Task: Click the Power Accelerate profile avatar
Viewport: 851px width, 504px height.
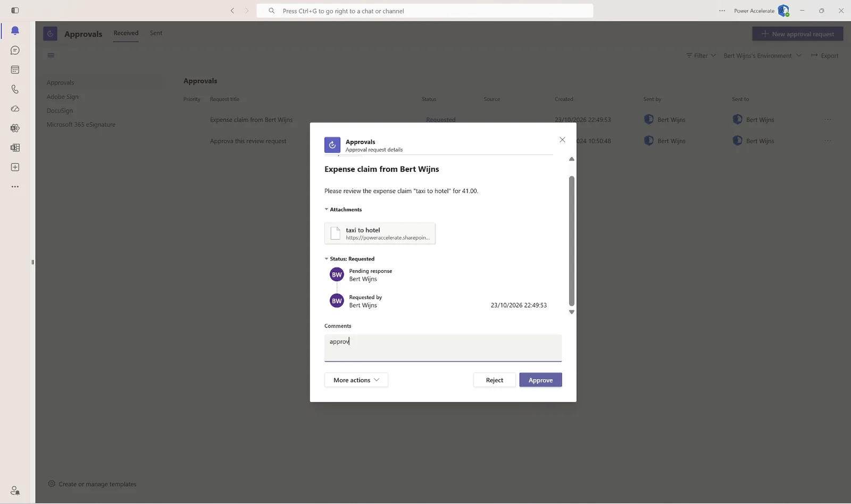Action: 783,11
